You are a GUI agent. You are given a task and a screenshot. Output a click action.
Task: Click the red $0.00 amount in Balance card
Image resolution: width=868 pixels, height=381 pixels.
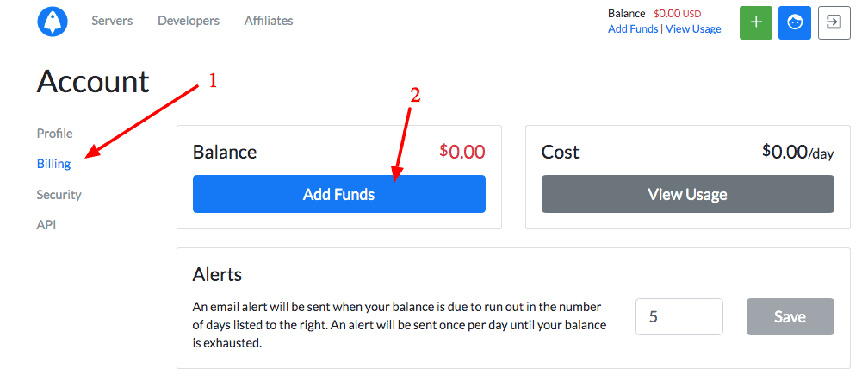(x=462, y=152)
